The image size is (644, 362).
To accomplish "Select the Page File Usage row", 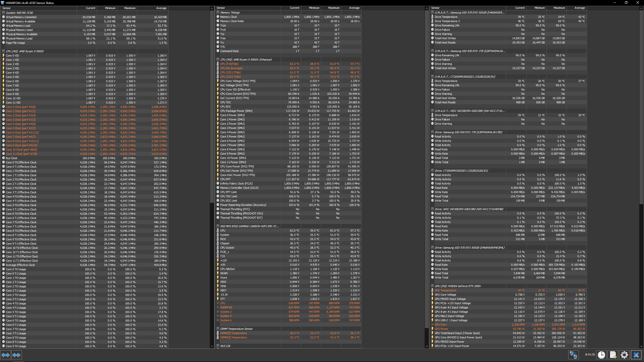I will [x=85, y=43].
